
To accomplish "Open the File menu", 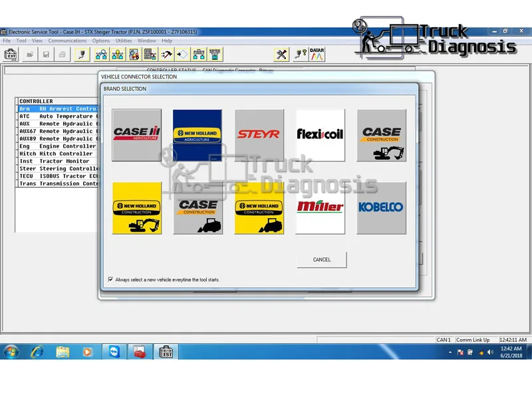I will click(x=7, y=41).
